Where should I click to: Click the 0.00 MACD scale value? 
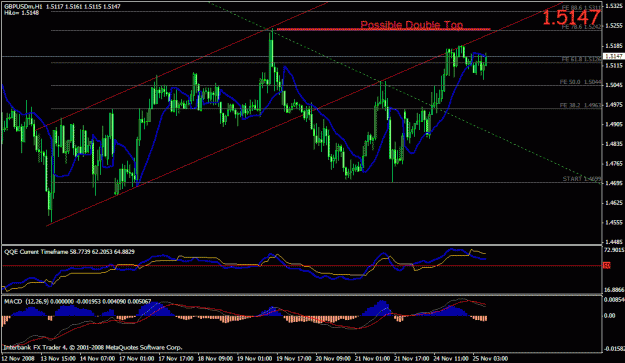[610, 316]
